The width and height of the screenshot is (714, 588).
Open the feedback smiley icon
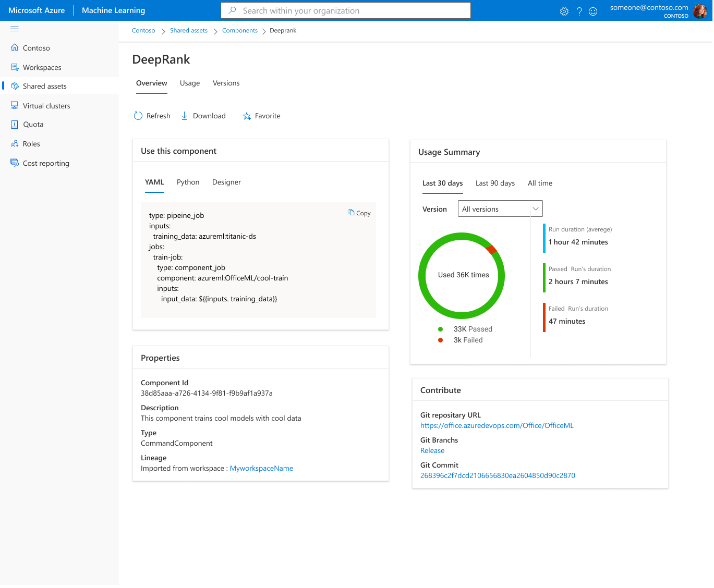click(x=593, y=11)
